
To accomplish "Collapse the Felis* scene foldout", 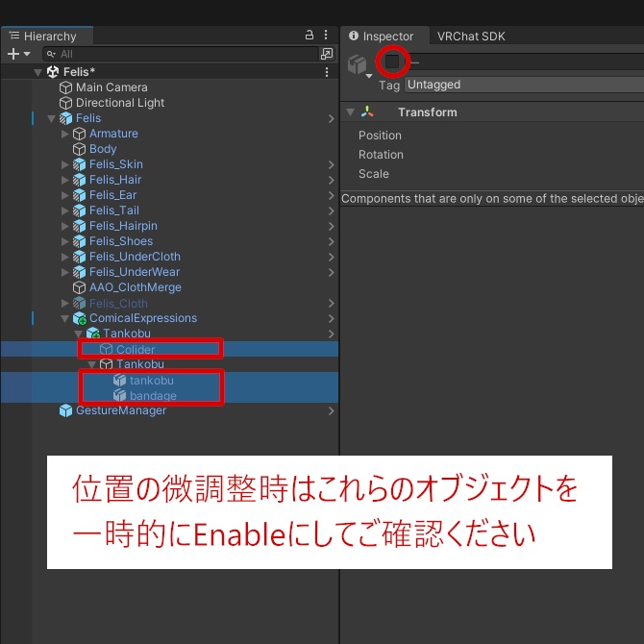I will tap(37, 72).
